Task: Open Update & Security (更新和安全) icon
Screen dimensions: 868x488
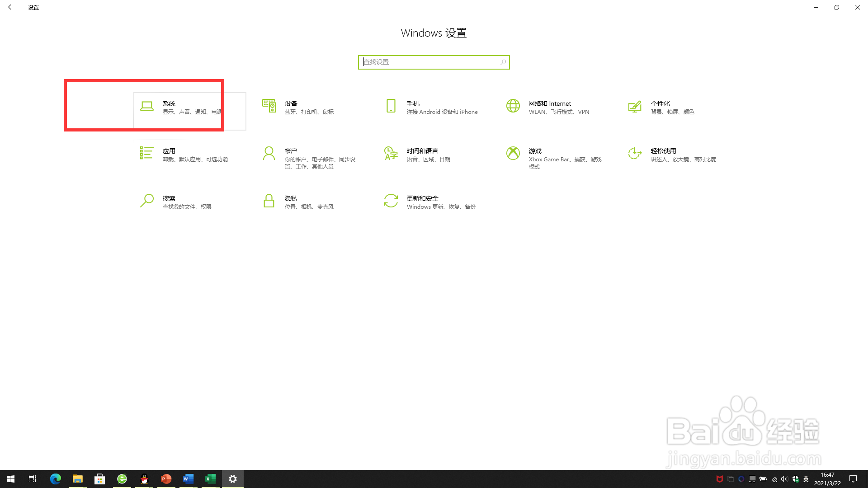Action: click(391, 201)
